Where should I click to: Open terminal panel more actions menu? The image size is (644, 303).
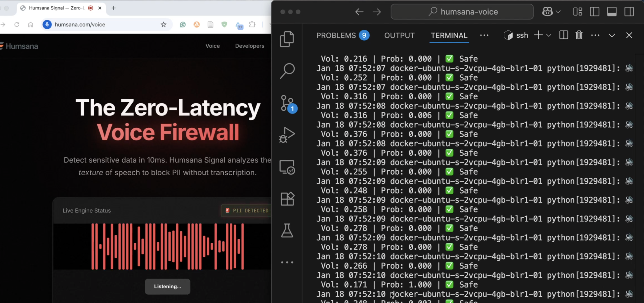tap(595, 36)
